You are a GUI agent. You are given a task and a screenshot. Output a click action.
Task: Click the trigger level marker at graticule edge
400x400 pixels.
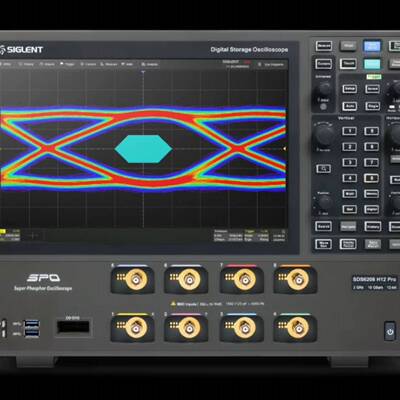point(285,149)
